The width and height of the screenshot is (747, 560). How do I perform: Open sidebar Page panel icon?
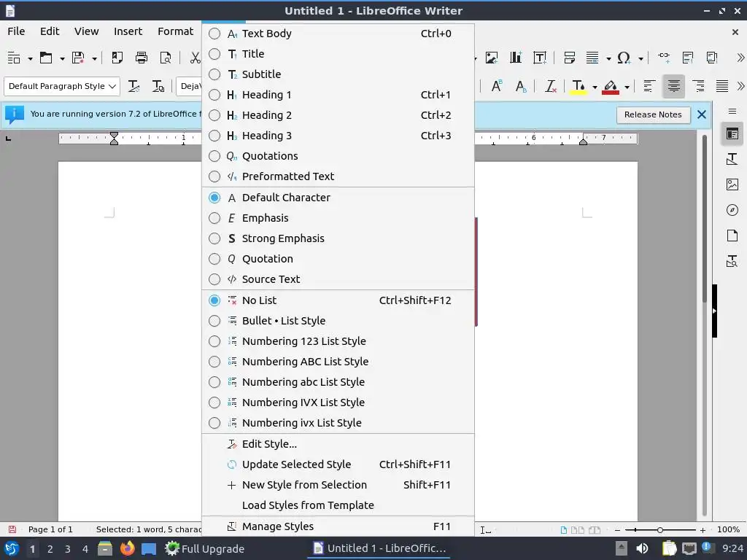pyautogui.click(x=732, y=236)
